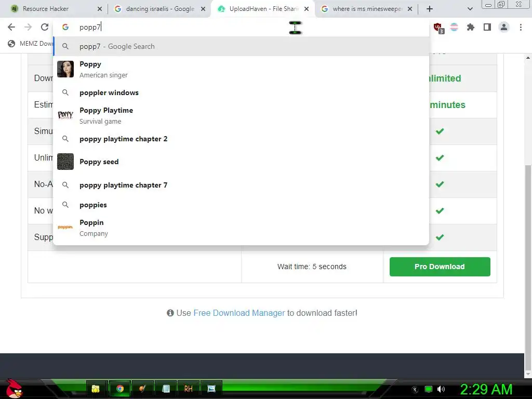532x399 pixels.
Task: Select Poppin Company suggestion
Action: click(x=241, y=228)
